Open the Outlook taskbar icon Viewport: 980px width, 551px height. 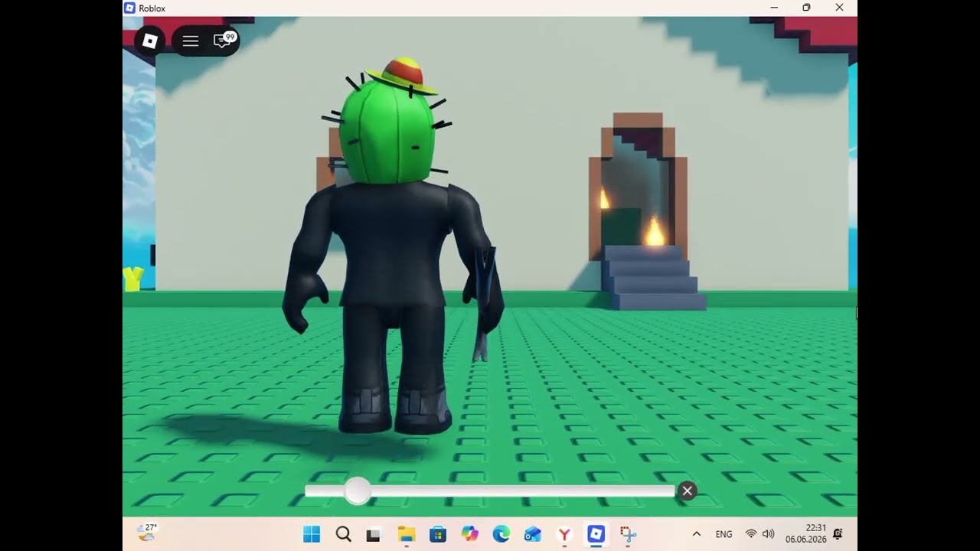[533, 534]
